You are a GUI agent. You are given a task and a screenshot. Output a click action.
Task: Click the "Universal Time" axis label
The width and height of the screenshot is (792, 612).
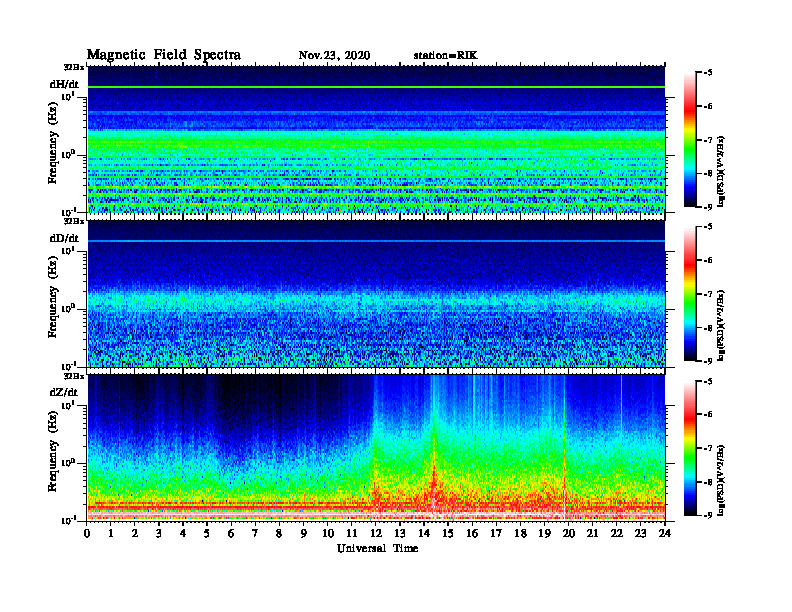click(x=377, y=548)
